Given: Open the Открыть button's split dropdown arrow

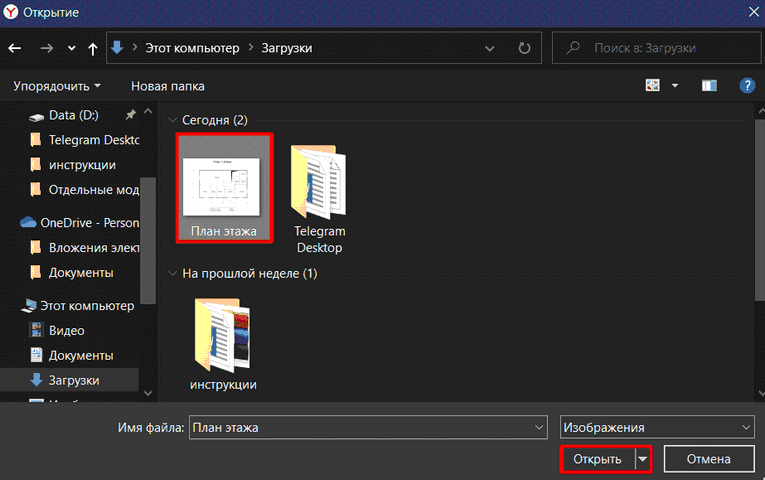Looking at the screenshot, I should pyautogui.click(x=643, y=460).
